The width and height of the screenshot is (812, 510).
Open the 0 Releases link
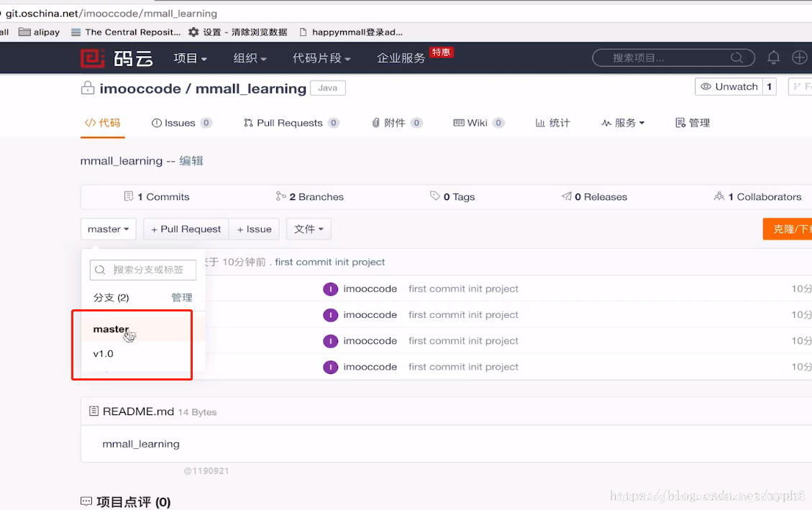595,197
